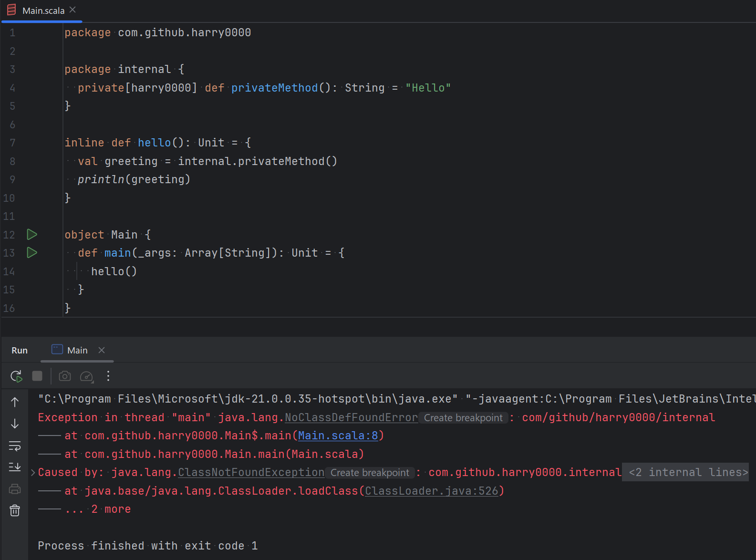The width and height of the screenshot is (756, 560).
Task: Expand the Caused by fold chevron
Action: pos(33,473)
